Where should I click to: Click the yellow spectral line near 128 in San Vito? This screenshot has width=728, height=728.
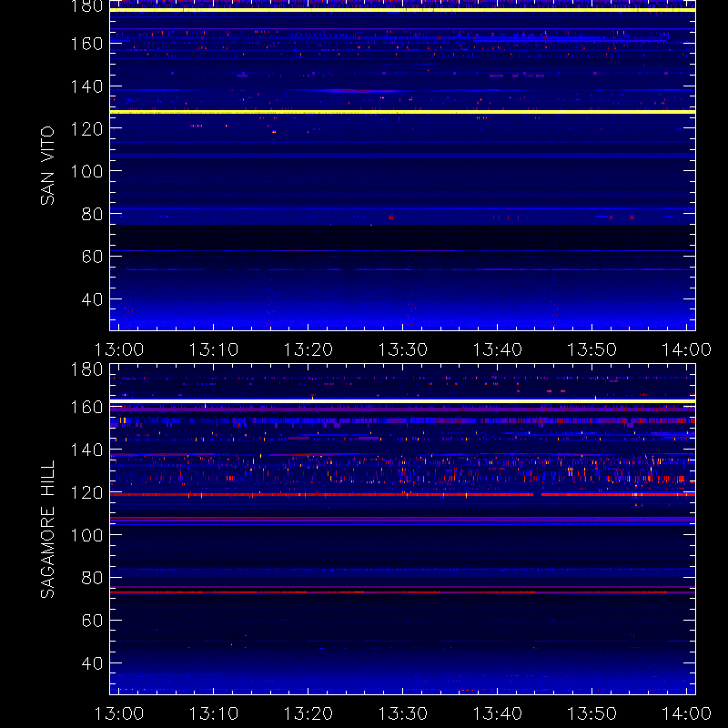pos(402,112)
